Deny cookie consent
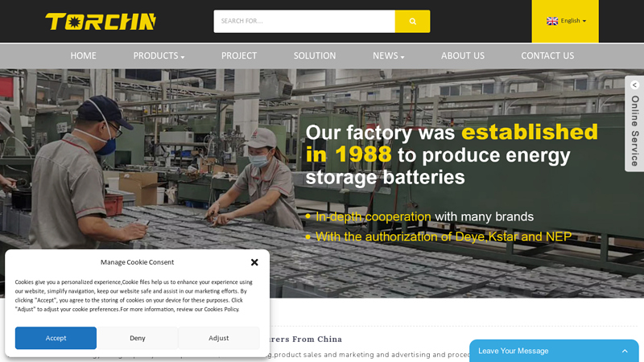Screen dimensions: 644x362 tap(137, 338)
